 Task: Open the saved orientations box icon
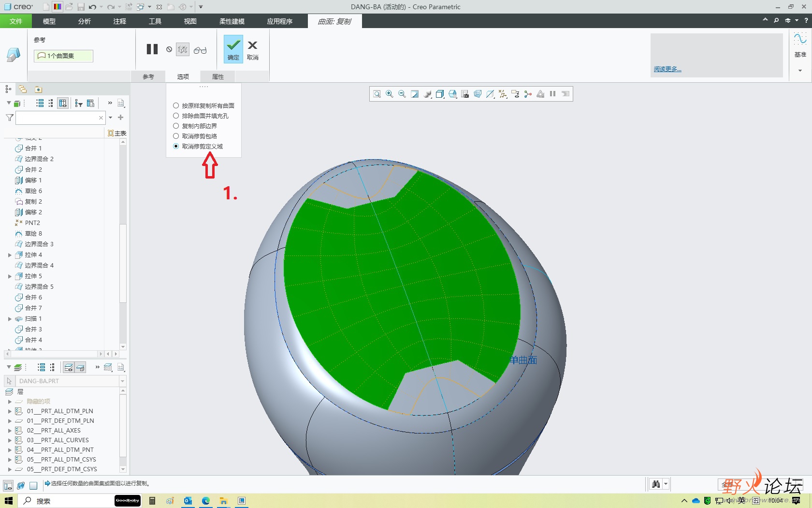click(x=440, y=94)
